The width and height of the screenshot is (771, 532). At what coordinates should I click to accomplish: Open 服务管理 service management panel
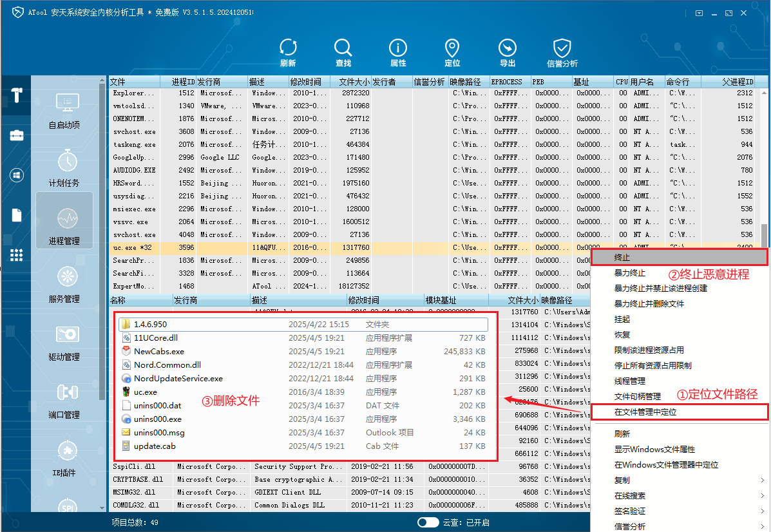(64, 285)
